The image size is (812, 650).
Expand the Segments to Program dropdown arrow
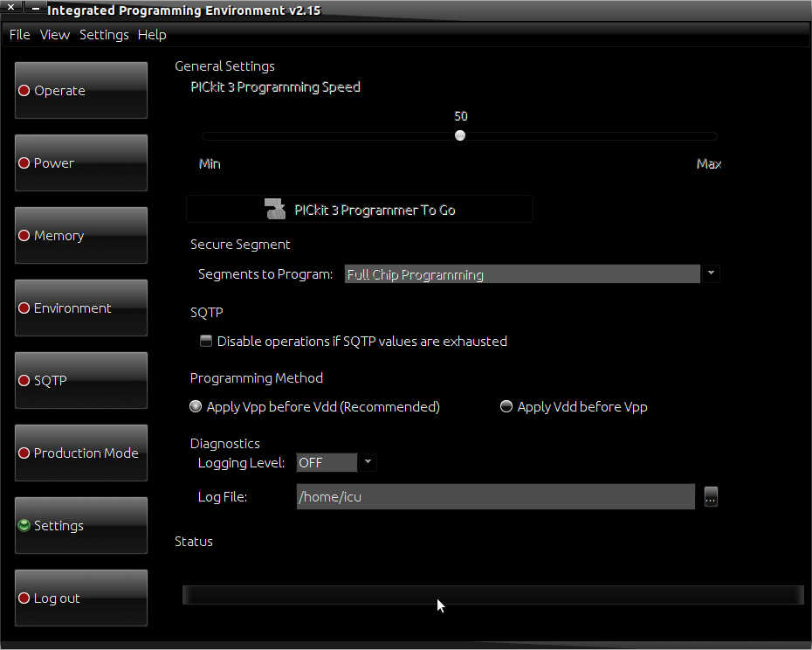(711, 273)
